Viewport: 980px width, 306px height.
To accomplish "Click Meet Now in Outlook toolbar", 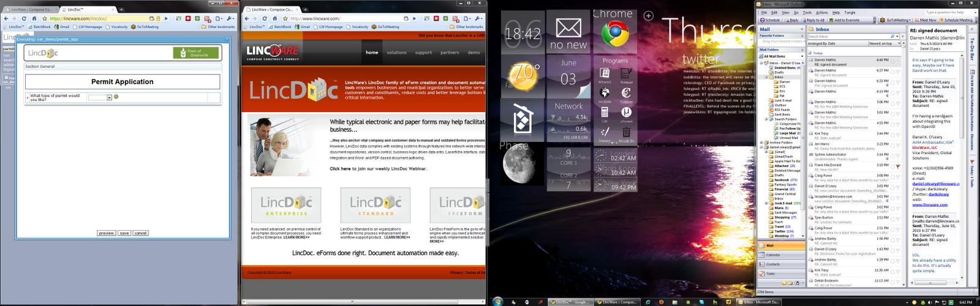I will point(925,20).
